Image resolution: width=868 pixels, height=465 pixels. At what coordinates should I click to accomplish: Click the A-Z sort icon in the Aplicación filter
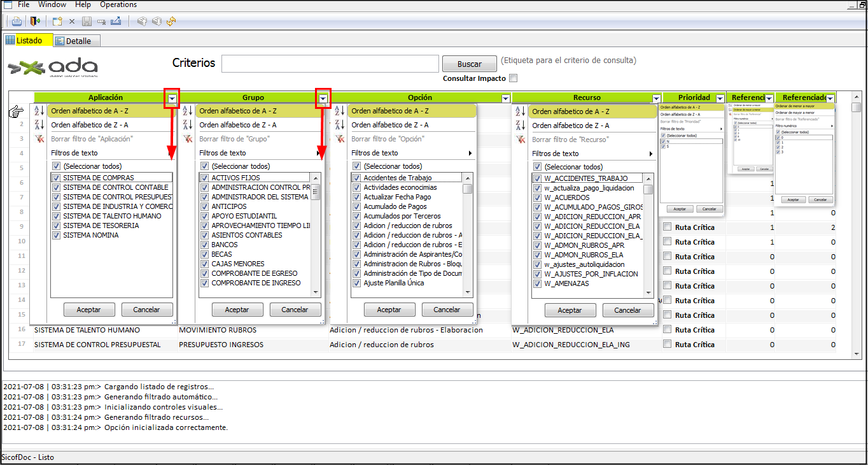tap(38, 111)
